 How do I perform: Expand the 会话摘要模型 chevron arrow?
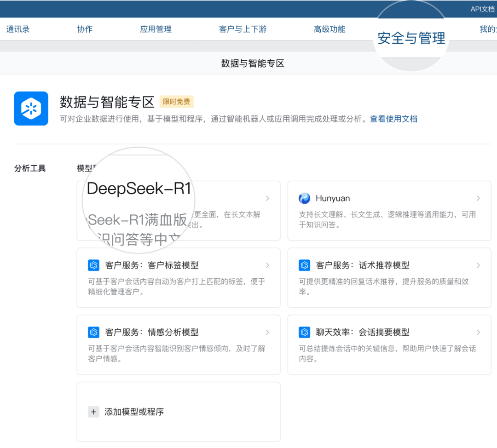pos(478,333)
